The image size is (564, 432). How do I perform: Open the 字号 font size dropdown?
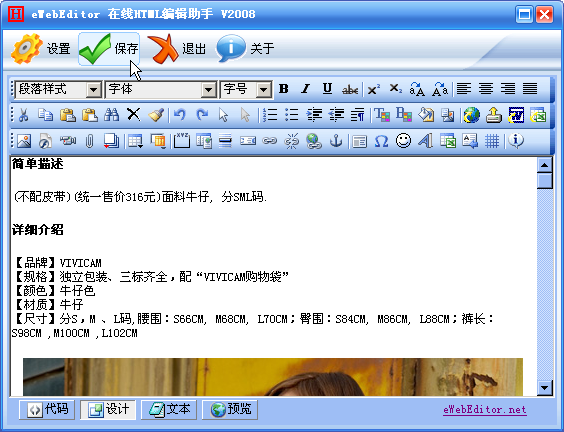(246, 89)
